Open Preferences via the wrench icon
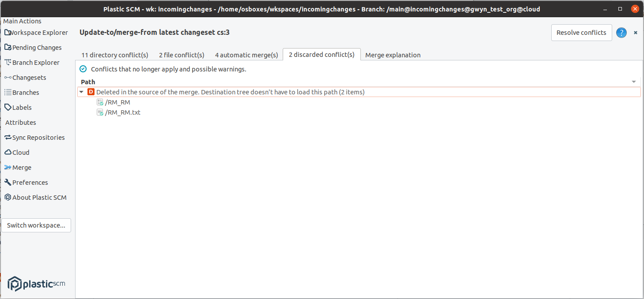 [30, 182]
